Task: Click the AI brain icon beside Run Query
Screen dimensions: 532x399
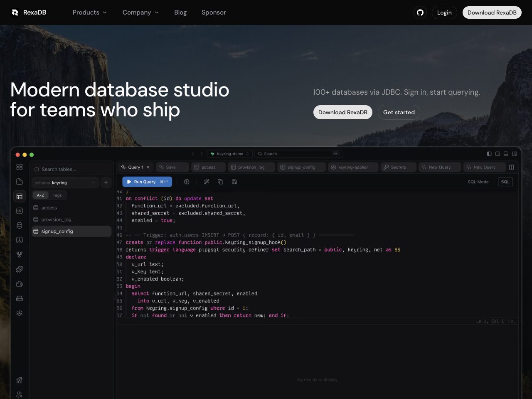Action: tap(187, 182)
